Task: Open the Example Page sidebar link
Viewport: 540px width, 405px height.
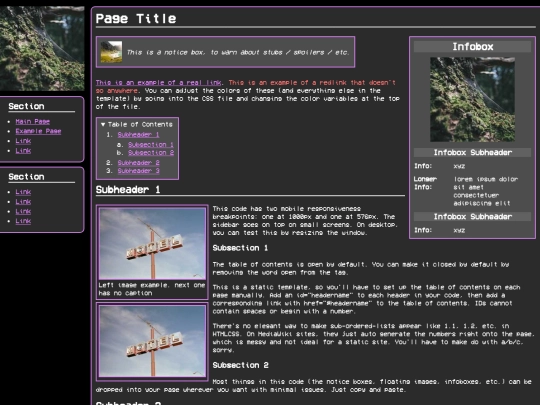Action: [x=38, y=131]
